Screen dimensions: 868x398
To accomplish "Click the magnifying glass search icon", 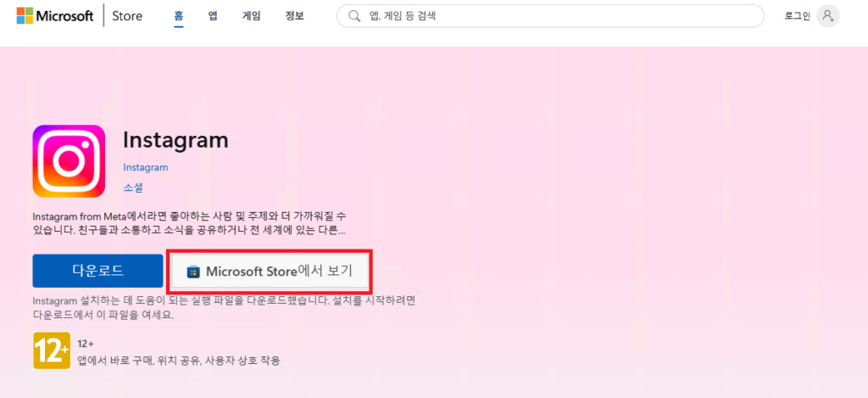I will coord(354,16).
